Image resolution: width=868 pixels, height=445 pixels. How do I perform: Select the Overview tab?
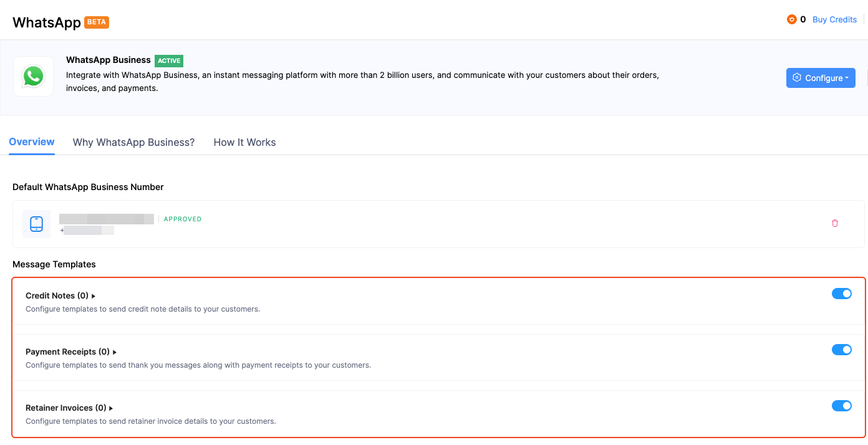[x=32, y=142]
